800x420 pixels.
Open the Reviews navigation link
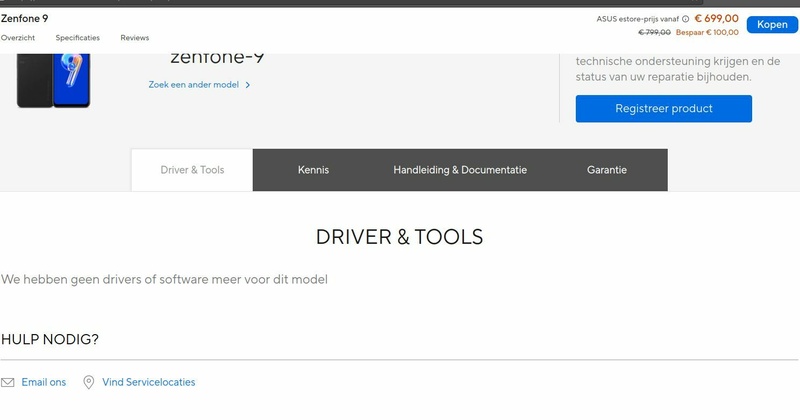(x=135, y=38)
